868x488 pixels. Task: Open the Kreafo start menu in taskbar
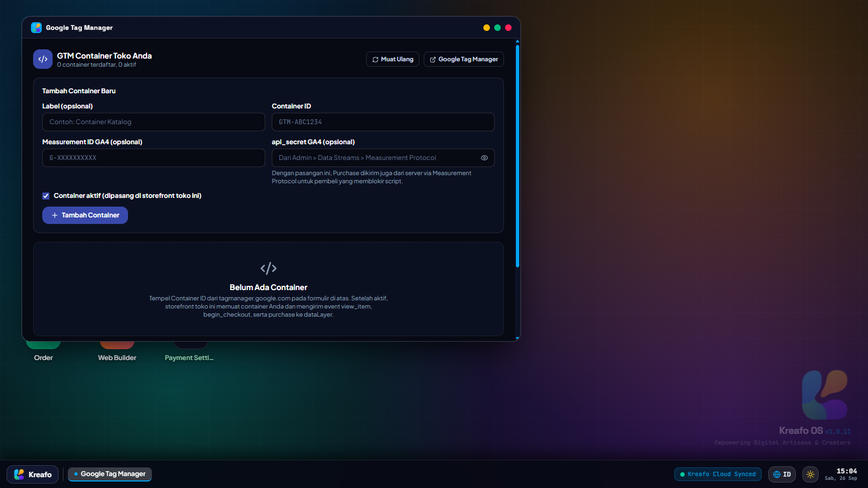pos(33,474)
